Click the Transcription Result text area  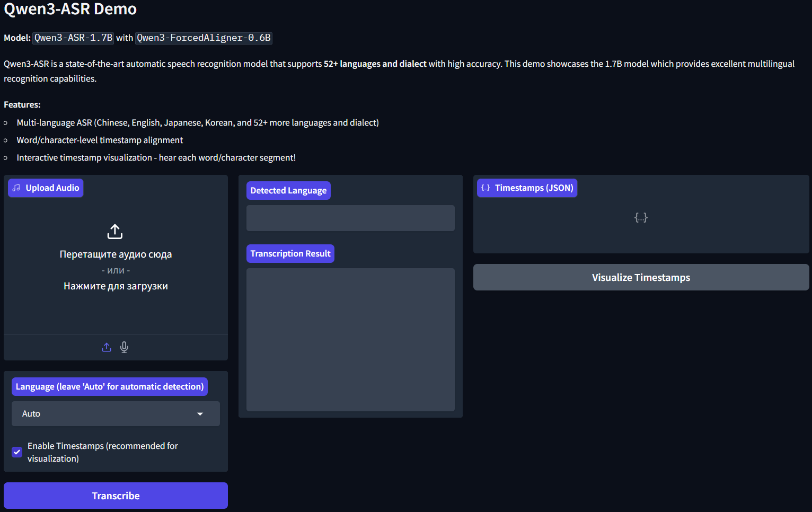point(350,340)
